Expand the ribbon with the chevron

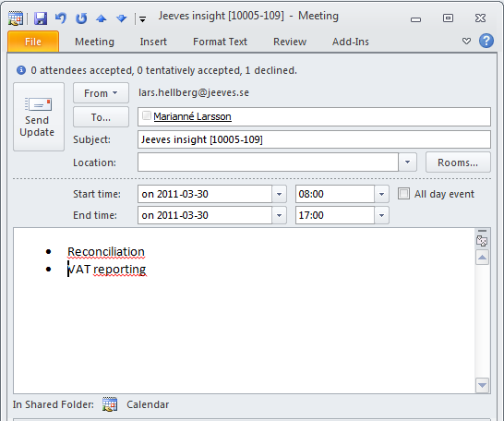tap(466, 42)
